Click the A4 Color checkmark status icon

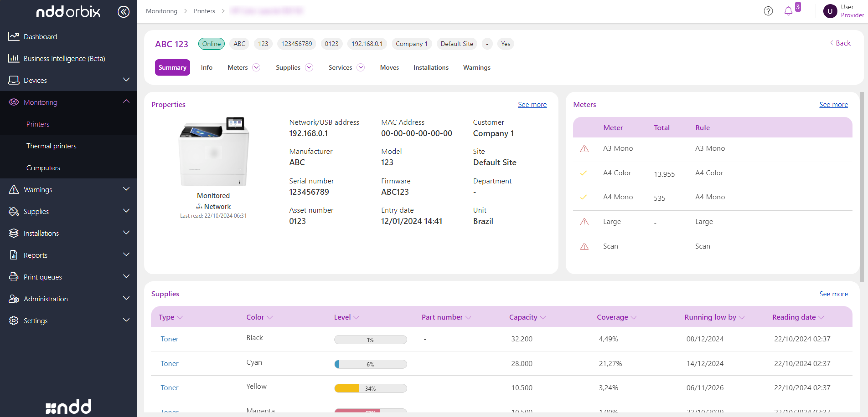point(584,173)
